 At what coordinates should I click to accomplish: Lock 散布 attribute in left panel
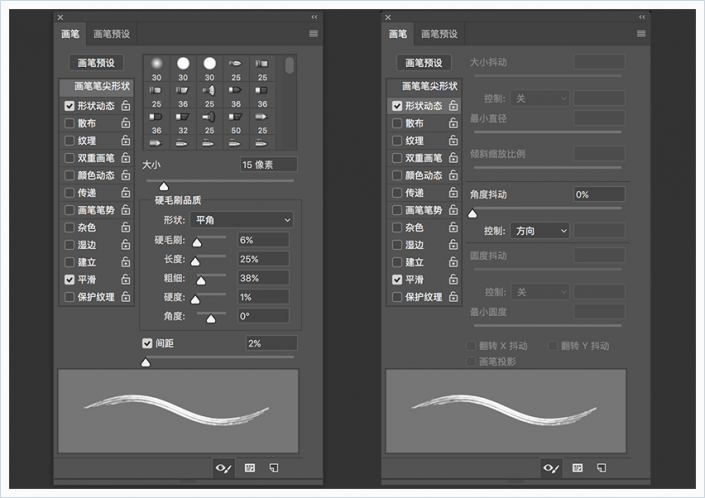tap(126, 123)
